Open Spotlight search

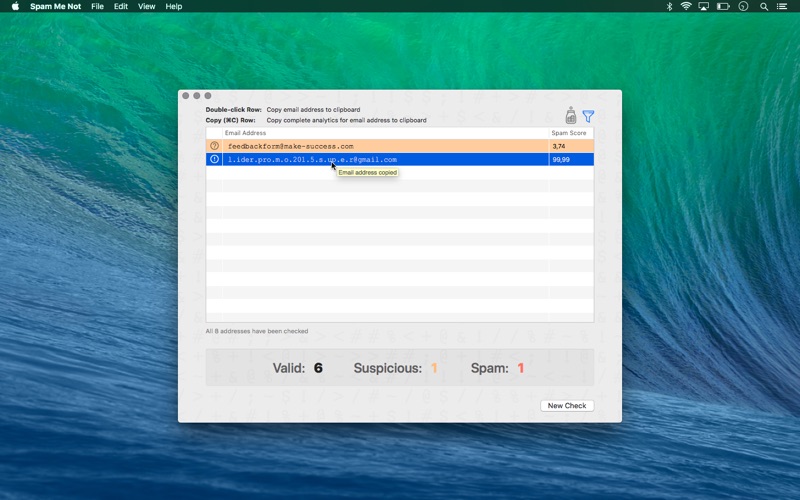coord(764,6)
